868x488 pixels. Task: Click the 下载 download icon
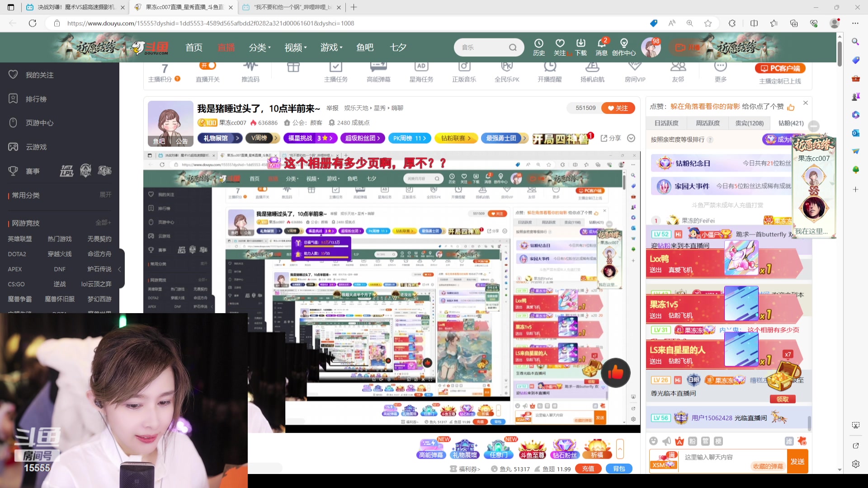[581, 47]
